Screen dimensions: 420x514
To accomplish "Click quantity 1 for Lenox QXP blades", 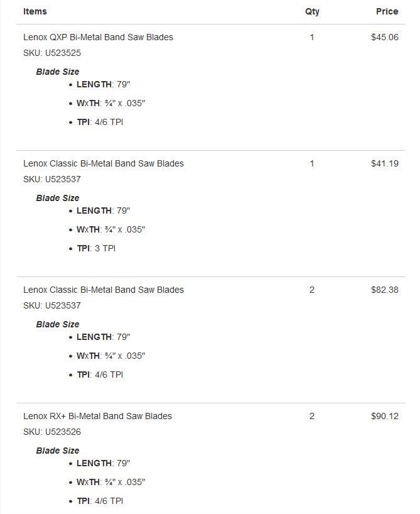I will [x=311, y=37].
